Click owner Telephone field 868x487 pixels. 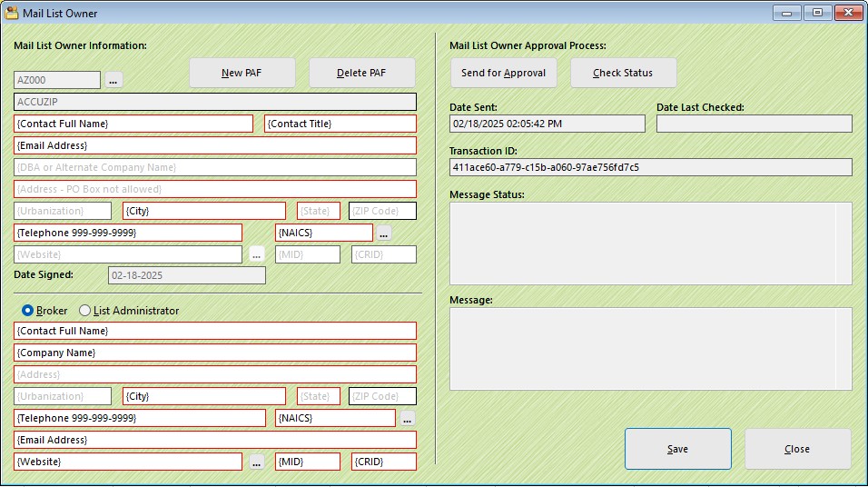pos(128,233)
